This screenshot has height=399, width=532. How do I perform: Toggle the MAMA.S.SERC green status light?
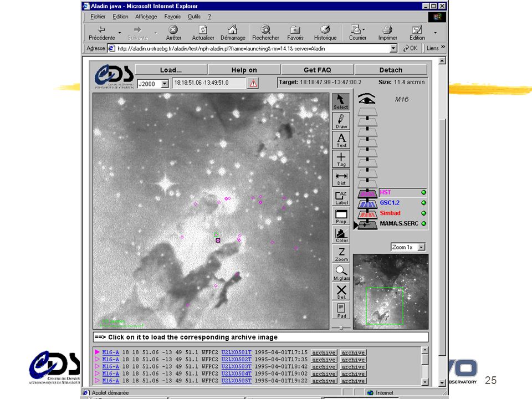pyautogui.click(x=423, y=223)
